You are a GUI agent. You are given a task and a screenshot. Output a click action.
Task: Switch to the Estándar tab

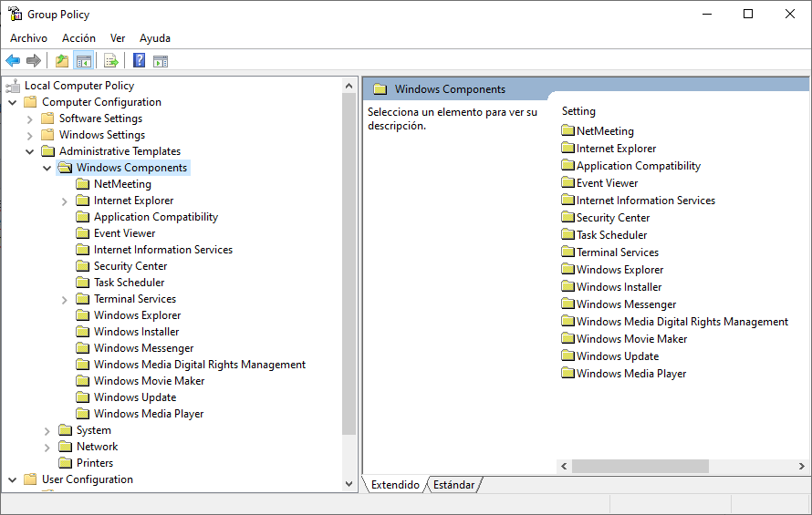pos(453,485)
